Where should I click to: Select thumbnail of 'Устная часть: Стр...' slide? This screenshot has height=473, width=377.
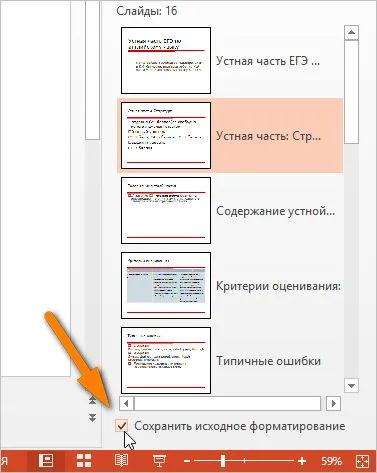166,135
